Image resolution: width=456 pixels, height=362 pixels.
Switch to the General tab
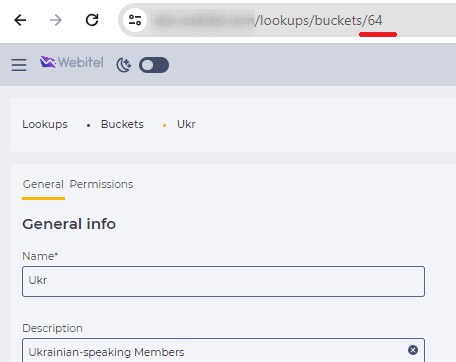pyautogui.click(x=43, y=184)
